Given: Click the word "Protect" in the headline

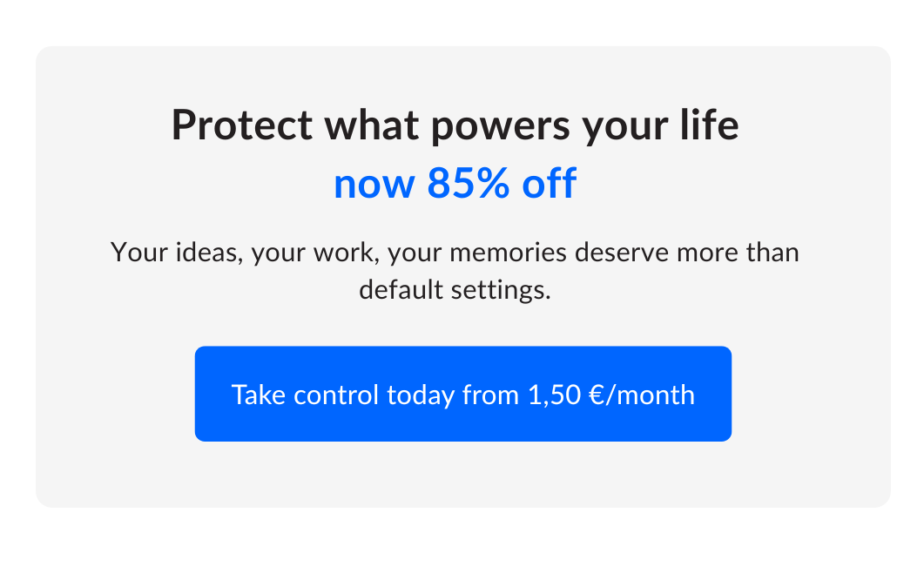Looking at the screenshot, I should click(241, 125).
